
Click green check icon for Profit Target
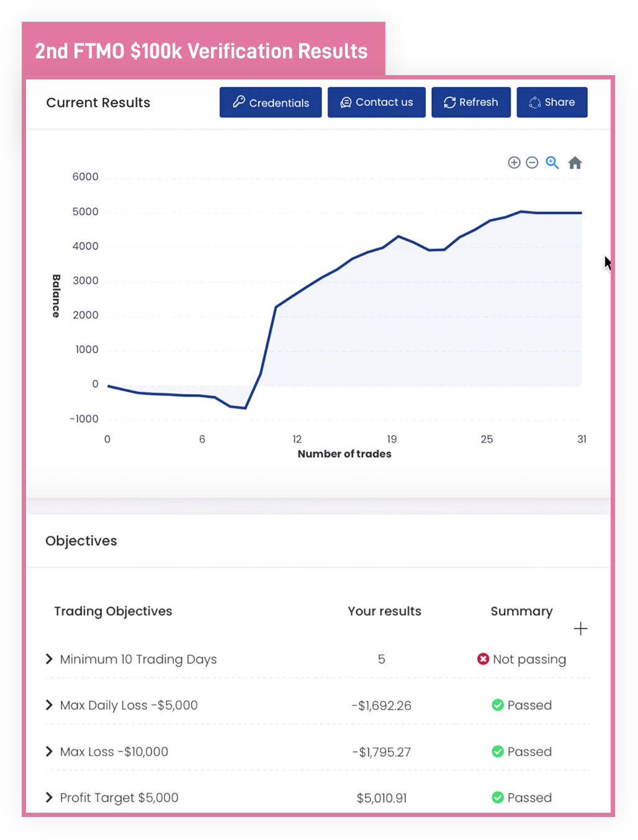(498, 797)
